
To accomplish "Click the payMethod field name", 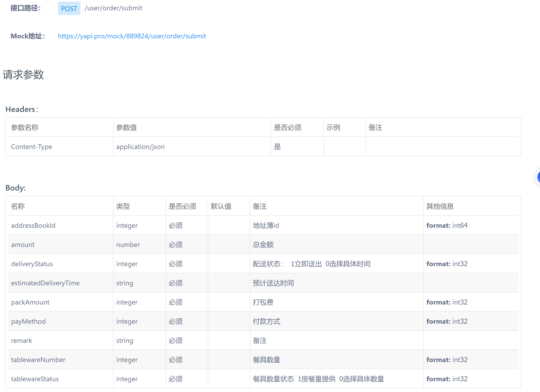I will (x=28, y=321).
